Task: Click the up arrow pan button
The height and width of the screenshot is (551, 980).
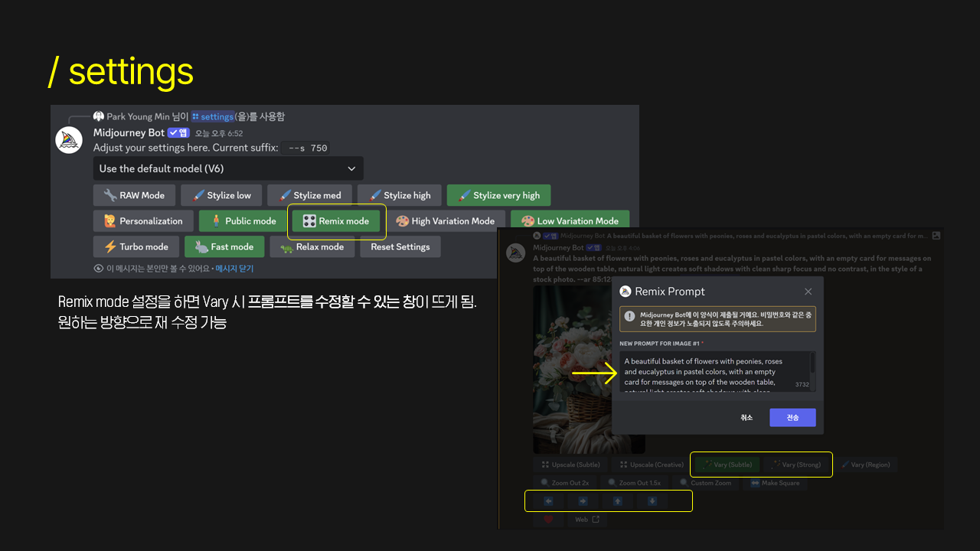Action: [x=618, y=501]
